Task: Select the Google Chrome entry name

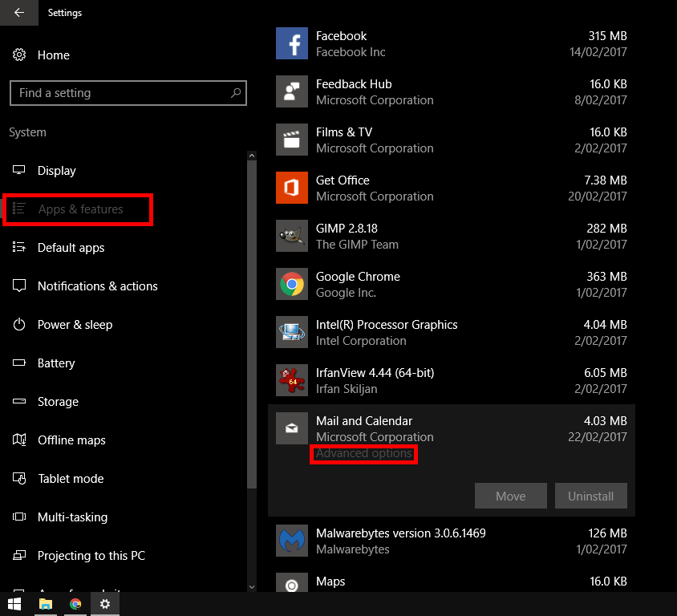Action: [x=358, y=277]
